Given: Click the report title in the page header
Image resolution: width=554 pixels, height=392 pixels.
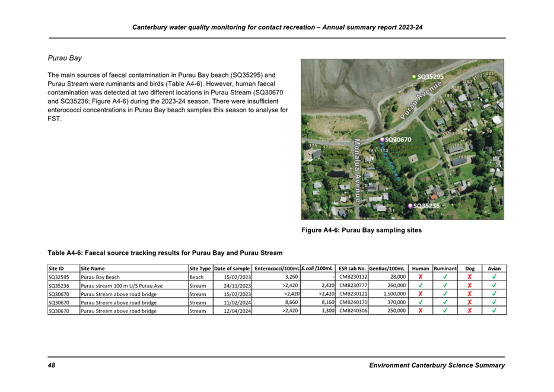Looking at the screenshot, I should (x=278, y=27).
